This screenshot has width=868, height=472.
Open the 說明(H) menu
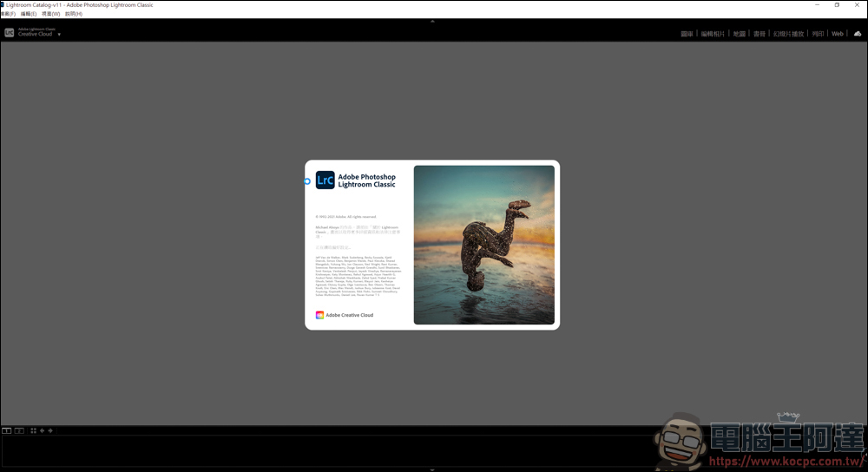(74, 14)
